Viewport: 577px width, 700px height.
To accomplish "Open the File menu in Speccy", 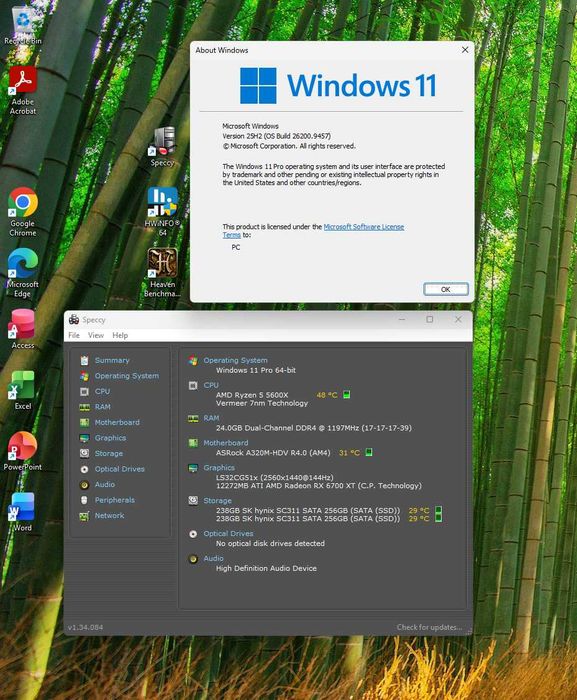I will 74,335.
